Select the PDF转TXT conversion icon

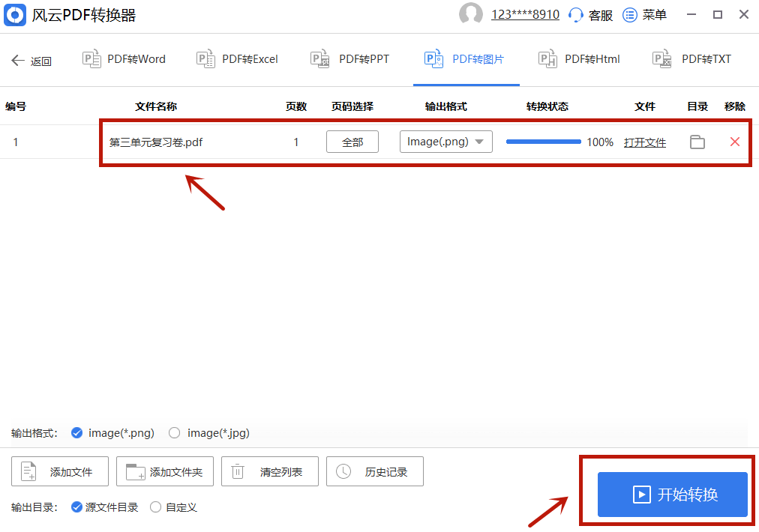[662, 58]
